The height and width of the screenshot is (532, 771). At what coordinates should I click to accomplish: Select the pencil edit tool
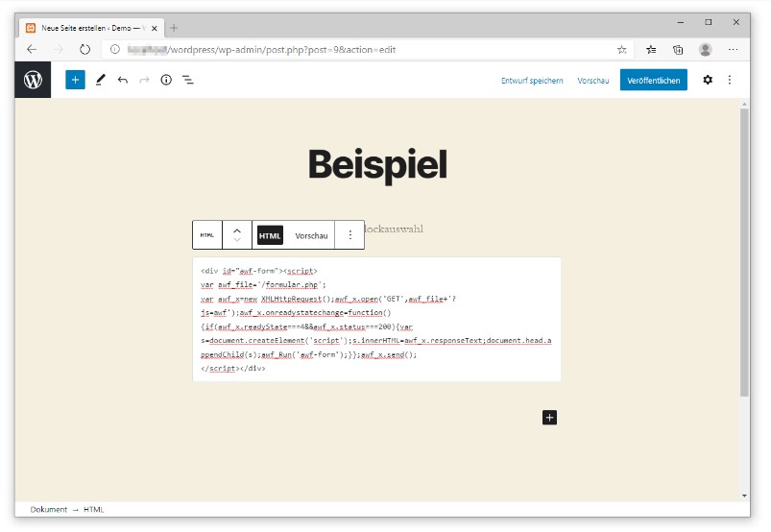coord(100,80)
